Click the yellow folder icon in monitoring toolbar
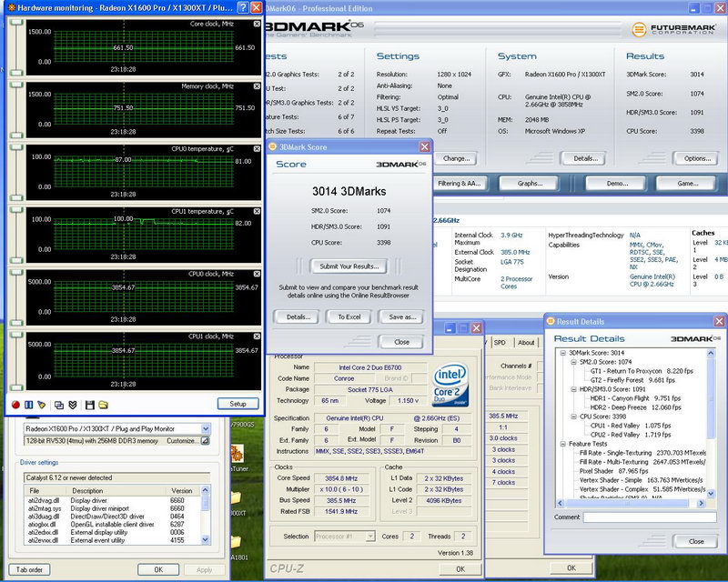The width and height of the screenshot is (728, 582). point(103,404)
